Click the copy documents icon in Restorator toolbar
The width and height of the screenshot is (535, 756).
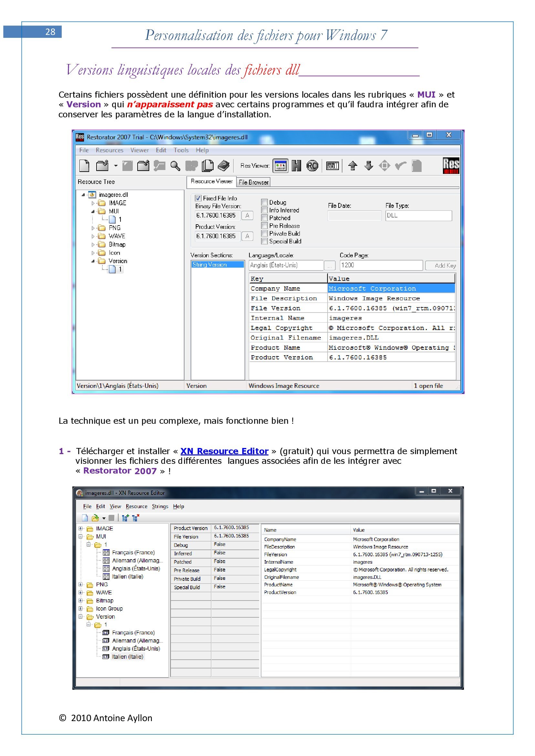[207, 165]
